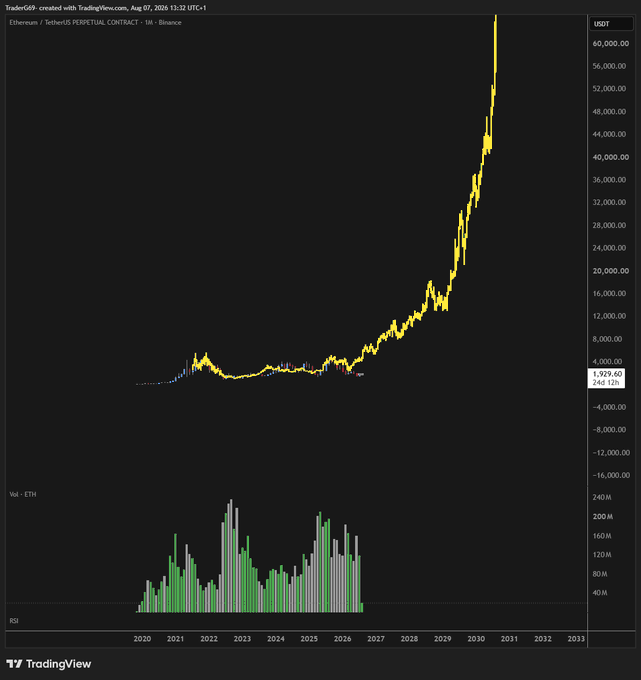Click the TradingView logo at the bottom
Viewport: 641px width, 680px height.
tap(49, 664)
